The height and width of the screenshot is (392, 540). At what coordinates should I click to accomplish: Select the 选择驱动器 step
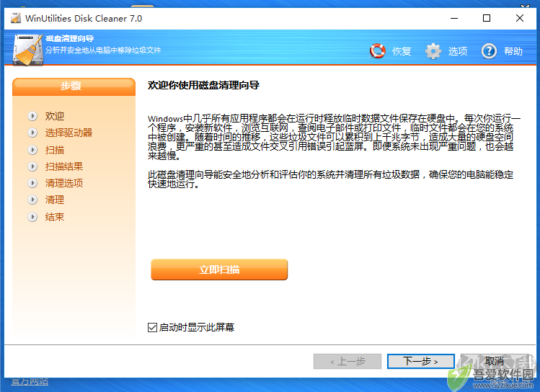(68, 133)
